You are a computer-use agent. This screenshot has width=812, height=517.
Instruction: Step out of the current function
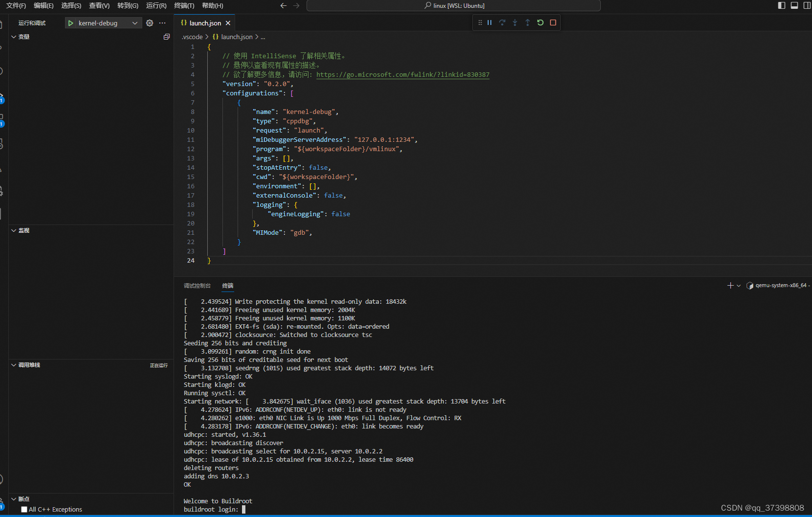click(527, 22)
